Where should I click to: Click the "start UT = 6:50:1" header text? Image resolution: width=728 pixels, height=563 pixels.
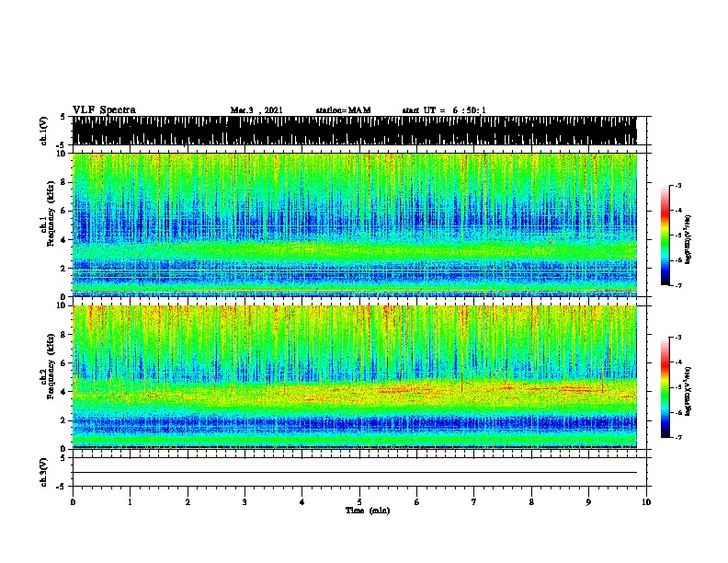[444, 110]
